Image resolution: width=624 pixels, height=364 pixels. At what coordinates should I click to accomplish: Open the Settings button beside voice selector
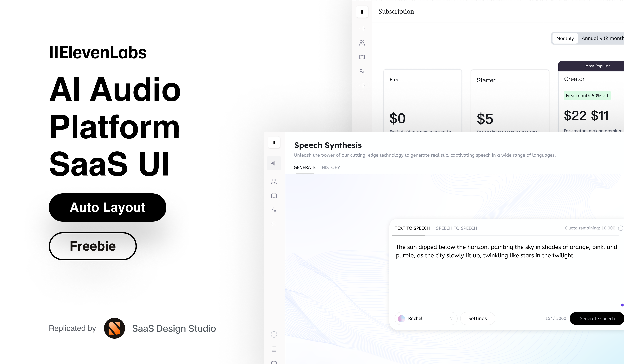(477, 318)
